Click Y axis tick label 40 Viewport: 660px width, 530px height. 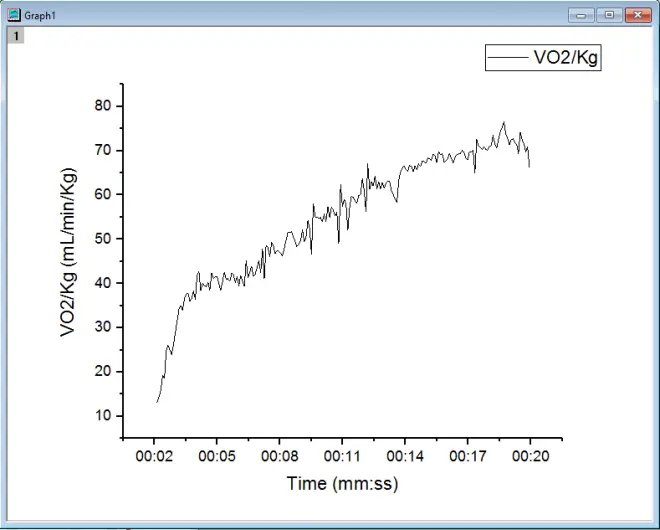click(103, 283)
